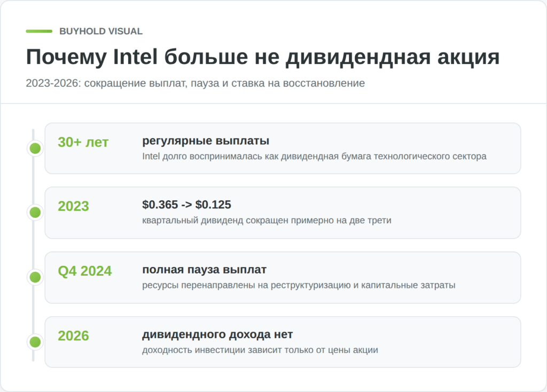This screenshot has width=547, height=392.
Task: Click the green timeline dot beside '2023'
Action: pyautogui.click(x=35, y=213)
